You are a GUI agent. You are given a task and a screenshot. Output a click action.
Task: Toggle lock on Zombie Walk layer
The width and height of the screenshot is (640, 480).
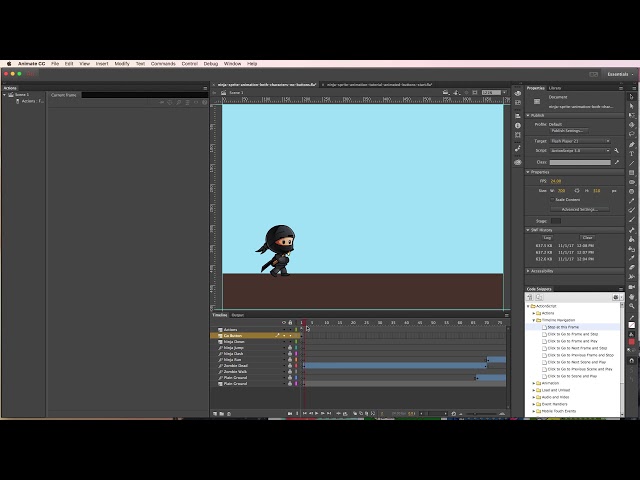290,371
